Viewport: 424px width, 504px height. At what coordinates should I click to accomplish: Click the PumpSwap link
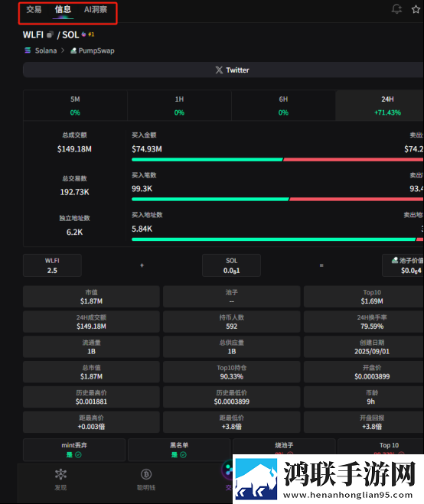coord(96,50)
